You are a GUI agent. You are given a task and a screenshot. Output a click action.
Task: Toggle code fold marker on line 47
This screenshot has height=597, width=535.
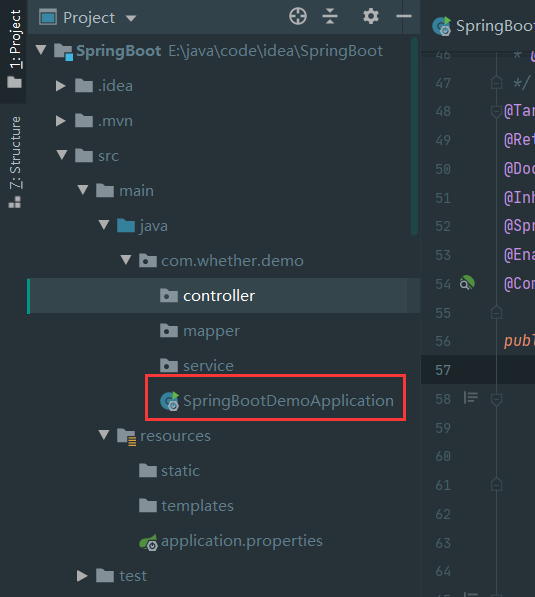[496, 83]
